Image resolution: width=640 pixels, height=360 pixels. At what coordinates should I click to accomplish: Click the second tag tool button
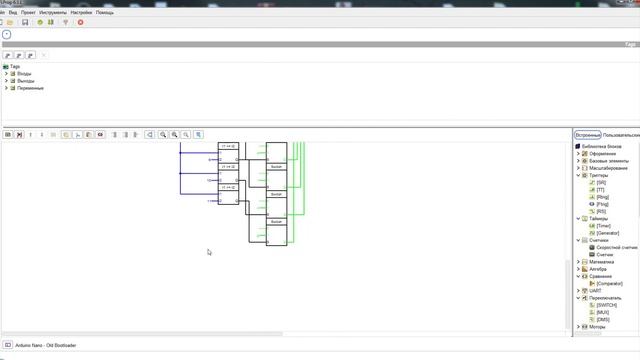coord(19,55)
